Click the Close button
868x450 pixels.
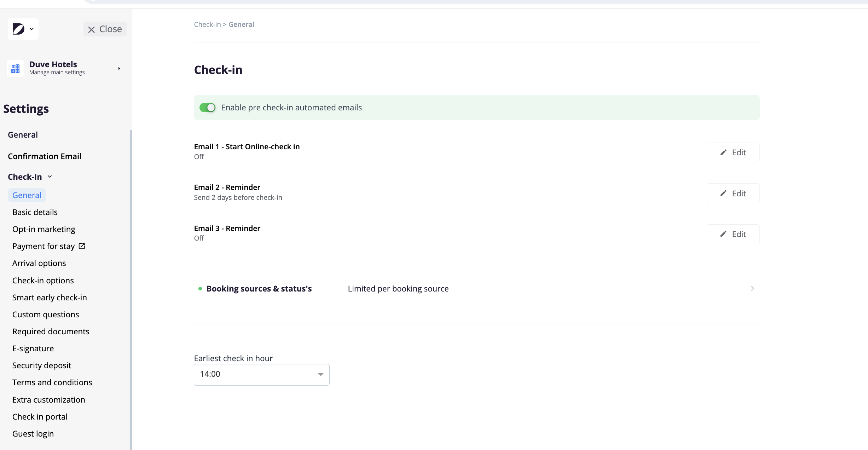point(105,29)
